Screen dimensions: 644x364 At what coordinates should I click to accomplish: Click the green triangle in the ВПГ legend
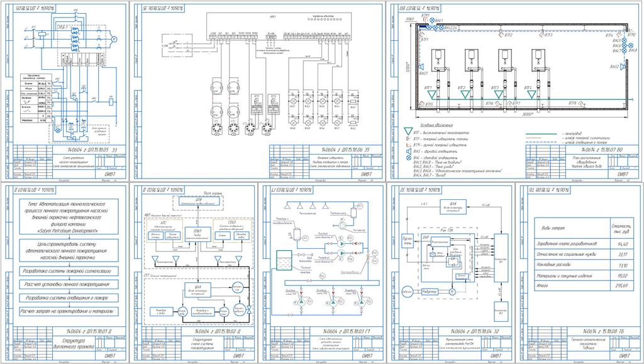[408, 132]
